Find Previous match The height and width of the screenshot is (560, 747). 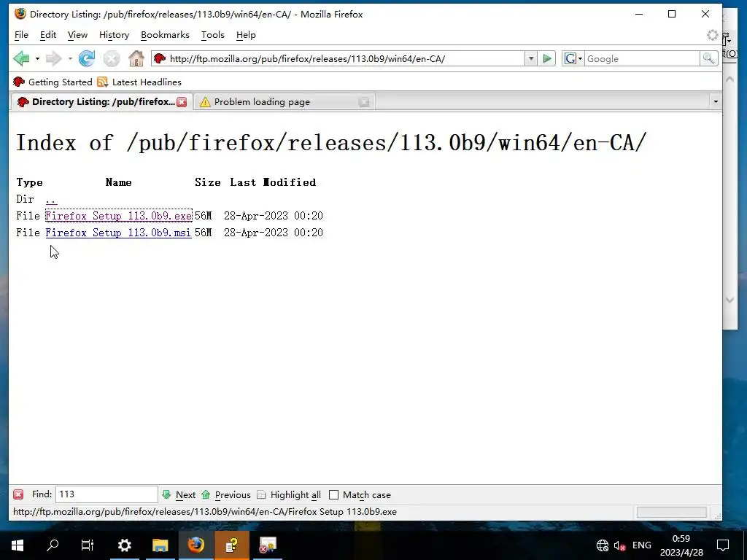(226, 495)
